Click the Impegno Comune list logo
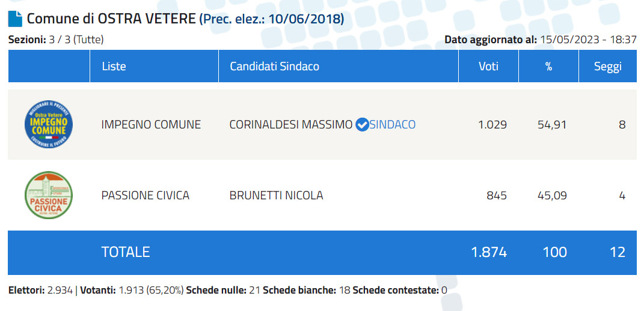The width and height of the screenshot is (644, 311). (48, 125)
